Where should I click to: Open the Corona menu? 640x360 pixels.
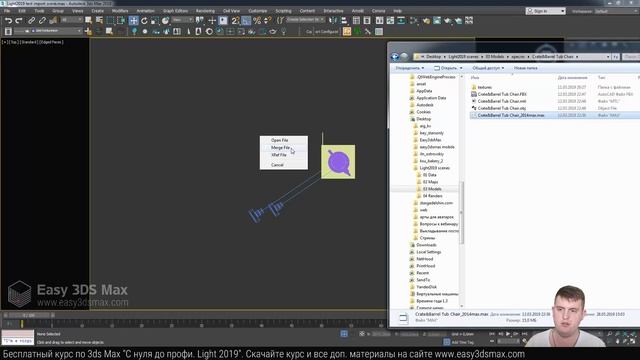pyautogui.click(x=378, y=11)
